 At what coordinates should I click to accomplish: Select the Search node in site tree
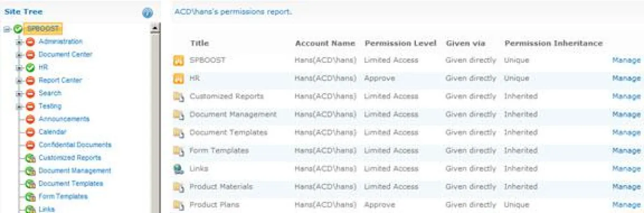point(50,93)
